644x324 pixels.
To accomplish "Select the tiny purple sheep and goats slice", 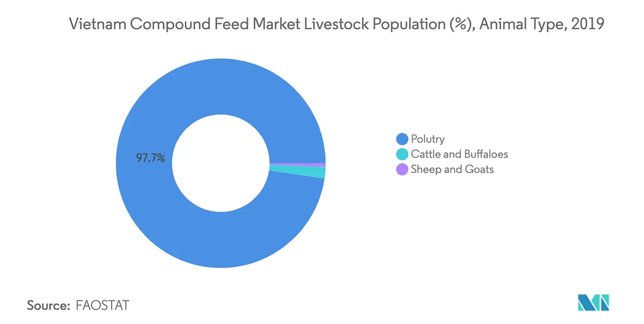I will (298, 165).
